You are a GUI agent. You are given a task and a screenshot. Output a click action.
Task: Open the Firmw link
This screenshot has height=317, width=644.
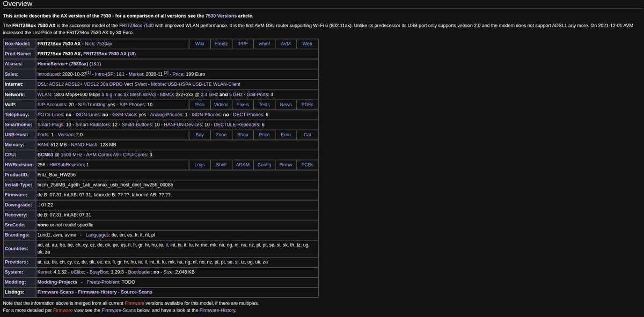(286, 165)
